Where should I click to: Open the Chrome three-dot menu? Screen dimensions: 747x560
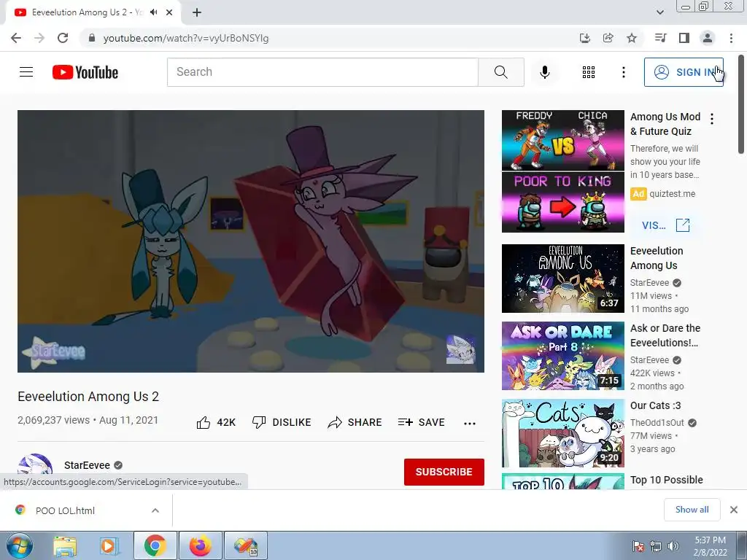731,38
